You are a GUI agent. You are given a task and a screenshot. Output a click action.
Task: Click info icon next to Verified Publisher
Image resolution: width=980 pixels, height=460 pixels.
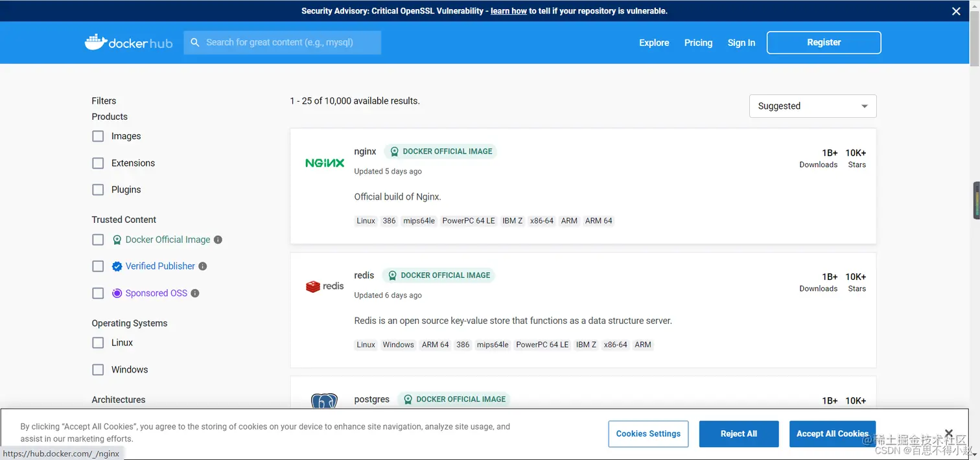pos(203,266)
